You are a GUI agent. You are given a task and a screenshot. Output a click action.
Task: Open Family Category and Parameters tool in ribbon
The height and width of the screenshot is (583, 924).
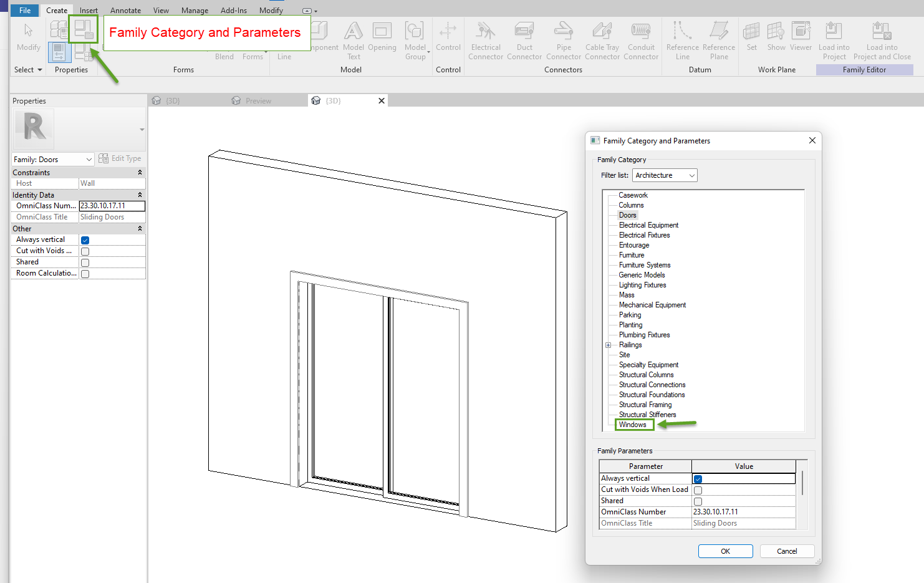[x=84, y=29]
